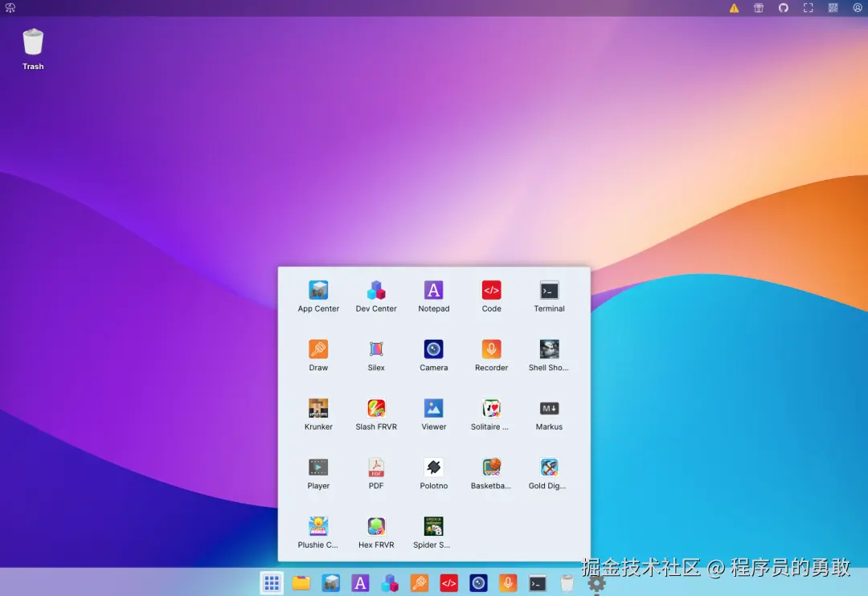Image resolution: width=868 pixels, height=596 pixels.
Task: Click Dev Center cubes in the taskbar
Action: [x=390, y=582]
